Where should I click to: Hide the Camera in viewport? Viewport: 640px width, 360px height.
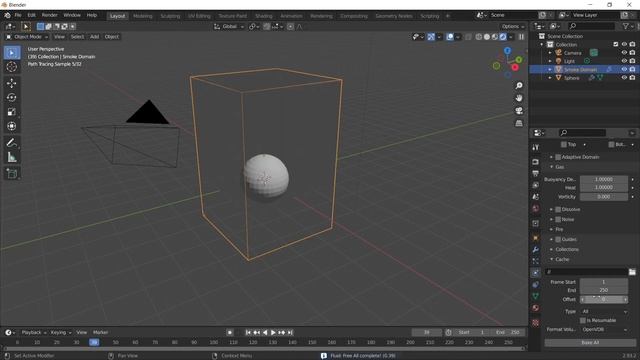[624, 53]
